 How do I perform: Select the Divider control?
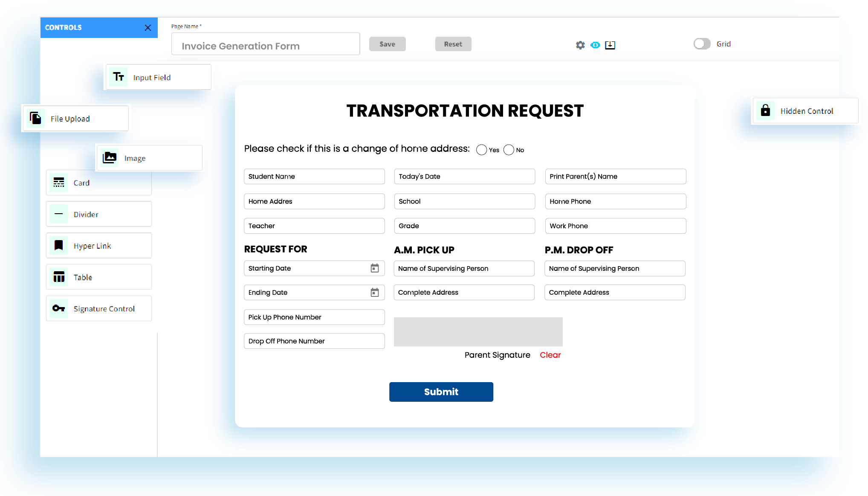(x=98, y=214)
